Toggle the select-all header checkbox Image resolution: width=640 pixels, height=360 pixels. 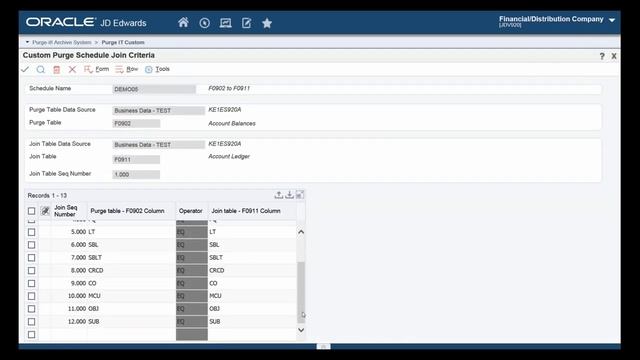[31, 211]
